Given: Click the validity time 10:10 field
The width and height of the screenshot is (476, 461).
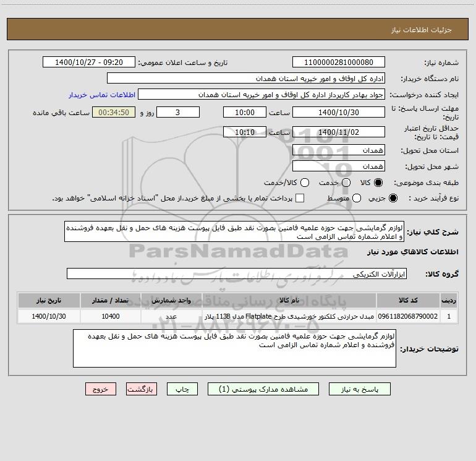Looking at the screenshot, I should coord(245,132).
